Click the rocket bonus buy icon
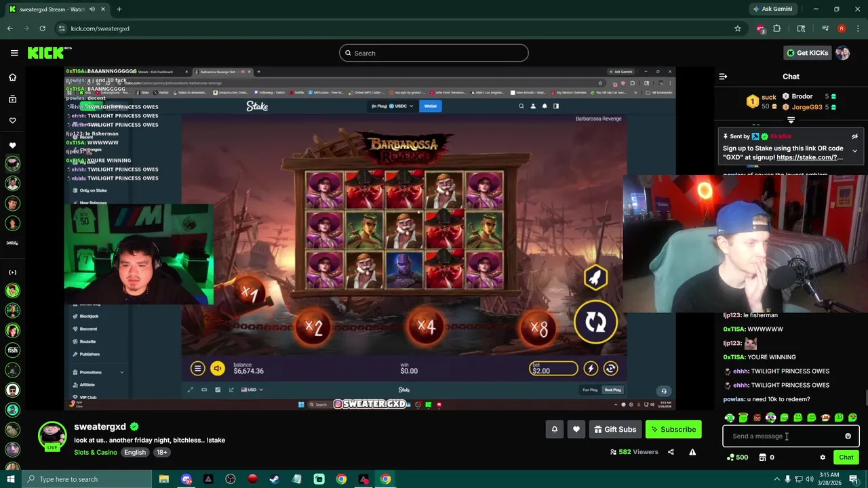The height and width of the screenshot is (488, 868). coord(595,277)
